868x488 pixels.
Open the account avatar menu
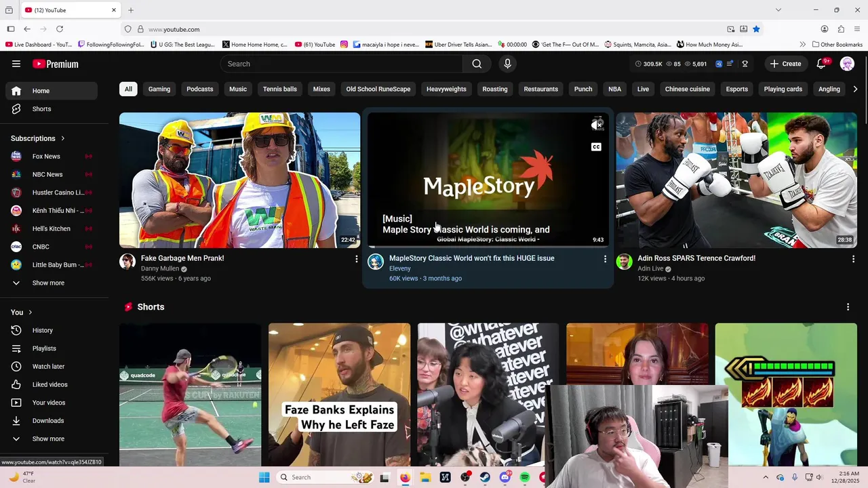[x=847, y=64]
